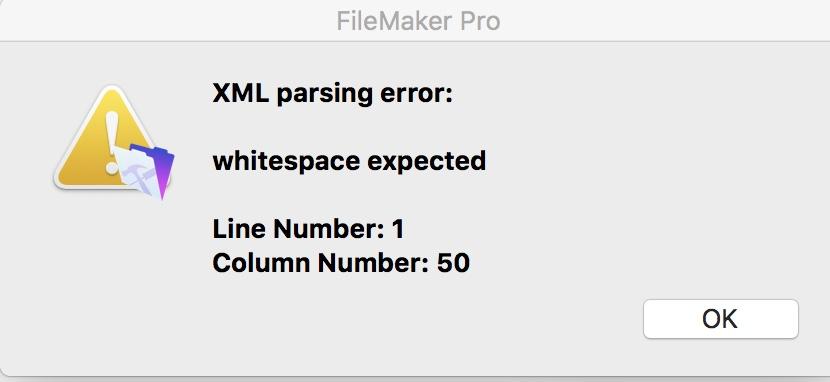Viewport: 830px width, 382px height.
Task: Click the OK button to dismiss dialog
Action: click(720, 319)
